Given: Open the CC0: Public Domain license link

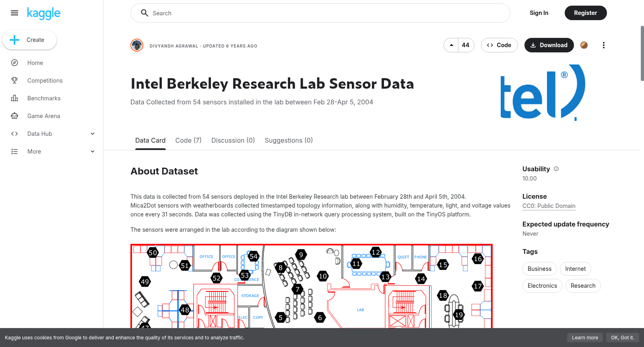Looking at the screenshot, I should point(549,206).
